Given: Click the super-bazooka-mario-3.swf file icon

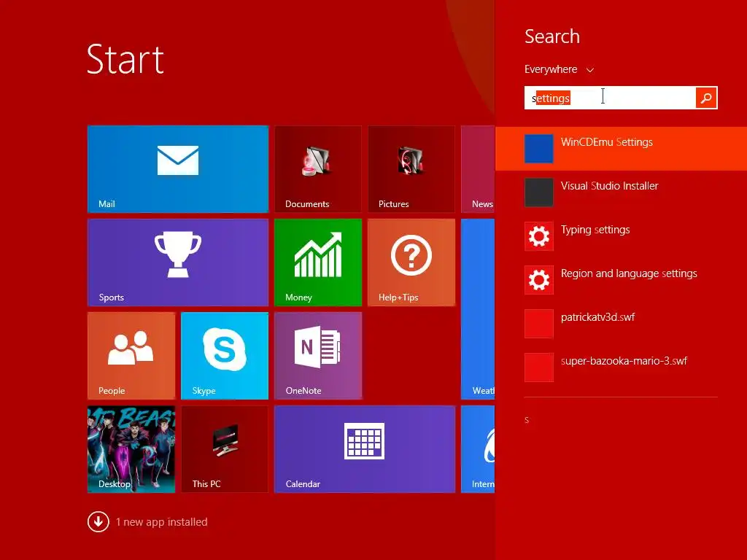Looking at the screenshot, I should 539,367.
